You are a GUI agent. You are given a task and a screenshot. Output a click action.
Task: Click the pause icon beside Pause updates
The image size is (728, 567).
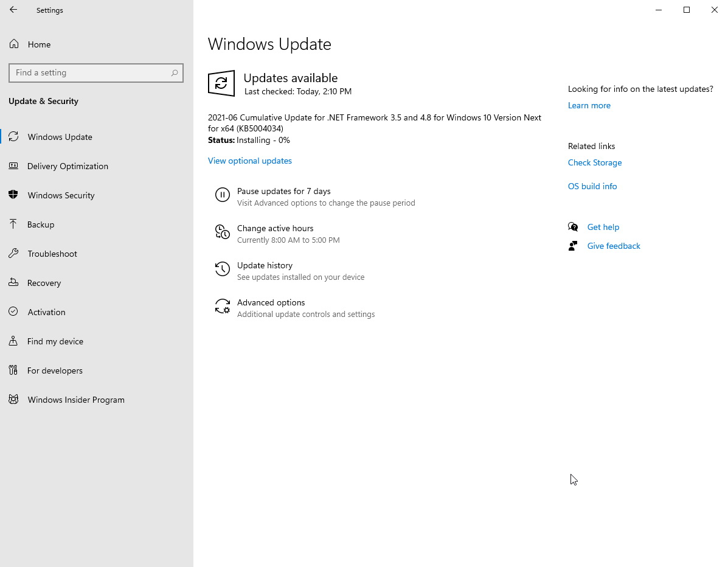click(x=223, y=195)
